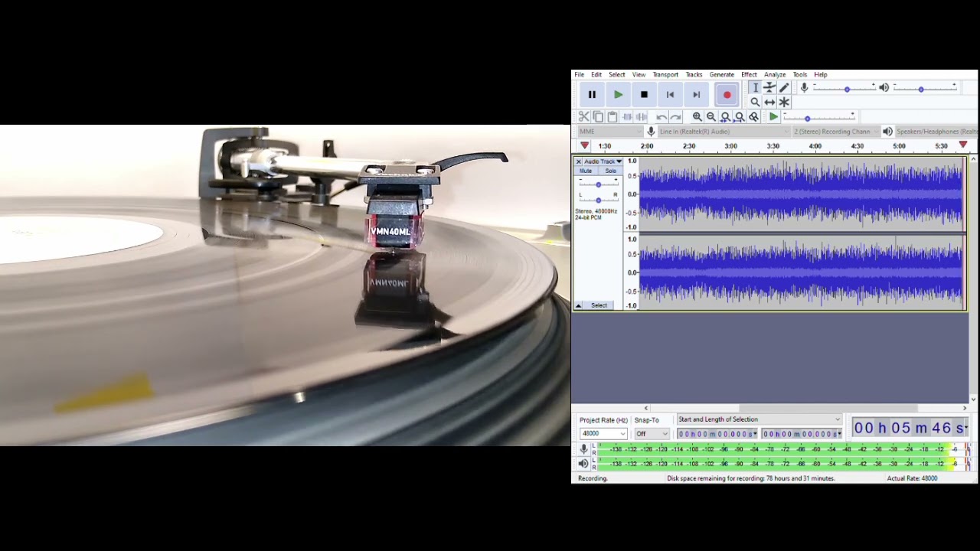Viewport: 980px width, 551px height.
Task: Stop the recording with the Stop button
Action: pyautogui.click(x=644, y=95)
